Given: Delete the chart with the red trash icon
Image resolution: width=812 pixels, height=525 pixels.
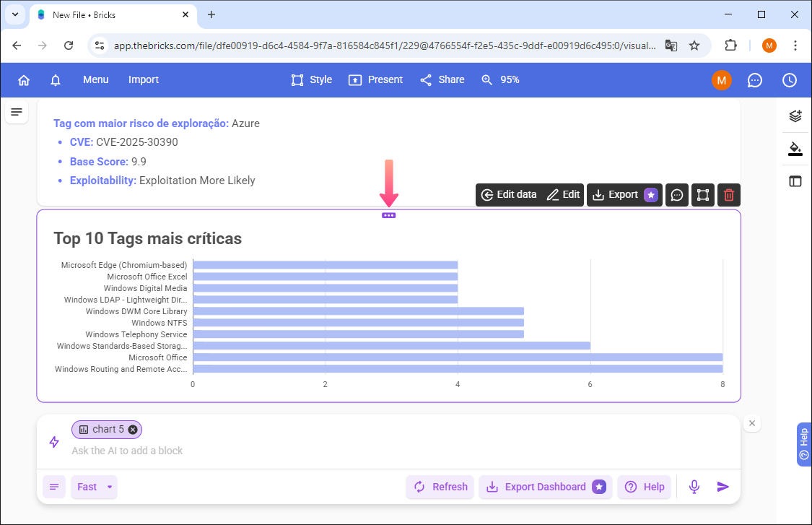Looking at the screenshot, I should coord(729,195).
